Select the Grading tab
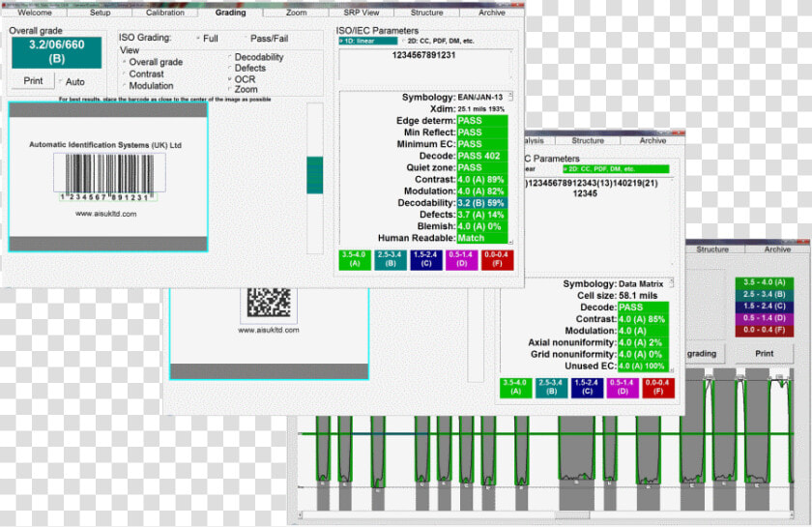Image resolution: width=812 pixels, height=527 pixels. [x=230, y=13]
